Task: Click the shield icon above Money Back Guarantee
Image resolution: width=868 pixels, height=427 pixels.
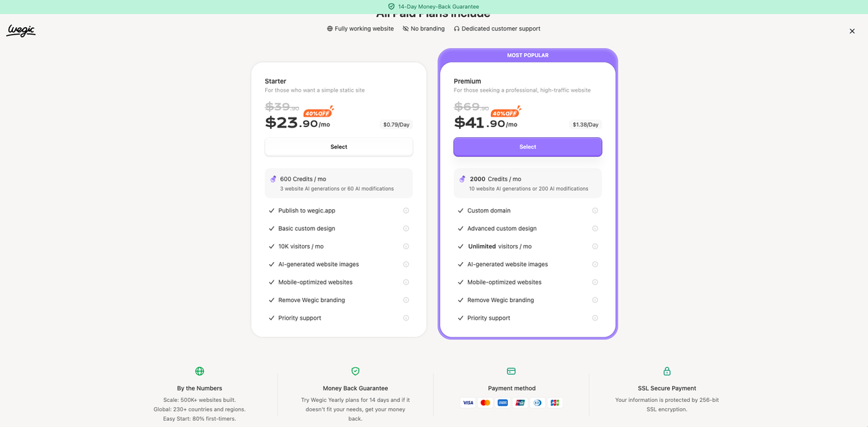Action: pyautogui.click(x=355, y=371)
